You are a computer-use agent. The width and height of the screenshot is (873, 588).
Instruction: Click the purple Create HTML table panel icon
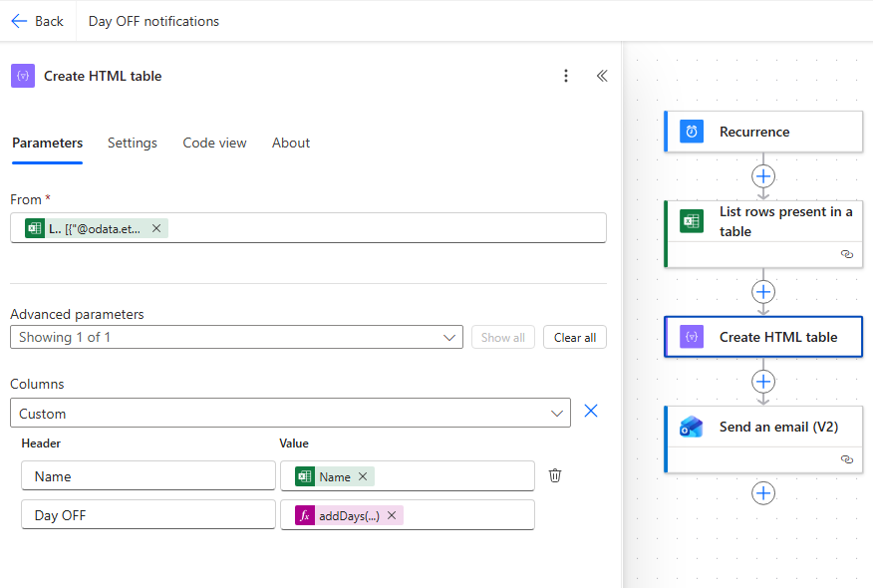(x=23, y=76)
